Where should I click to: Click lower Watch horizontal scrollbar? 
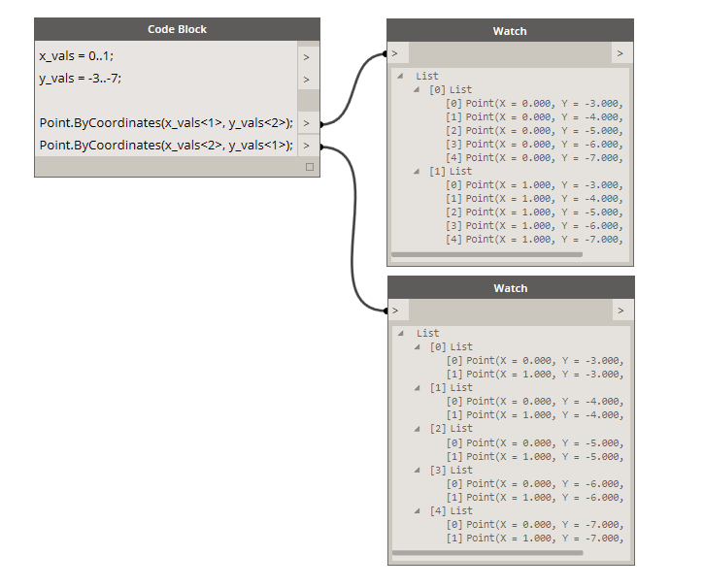(x=487, y=553)
